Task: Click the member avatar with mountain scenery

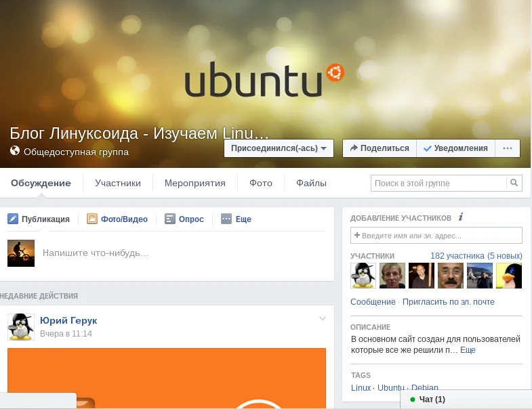Action: point(480,276)
